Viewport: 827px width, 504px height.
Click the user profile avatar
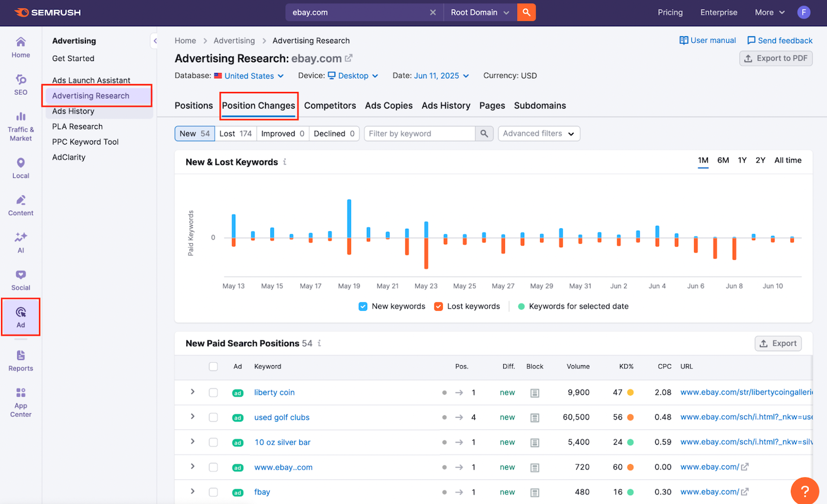[803, 12]
